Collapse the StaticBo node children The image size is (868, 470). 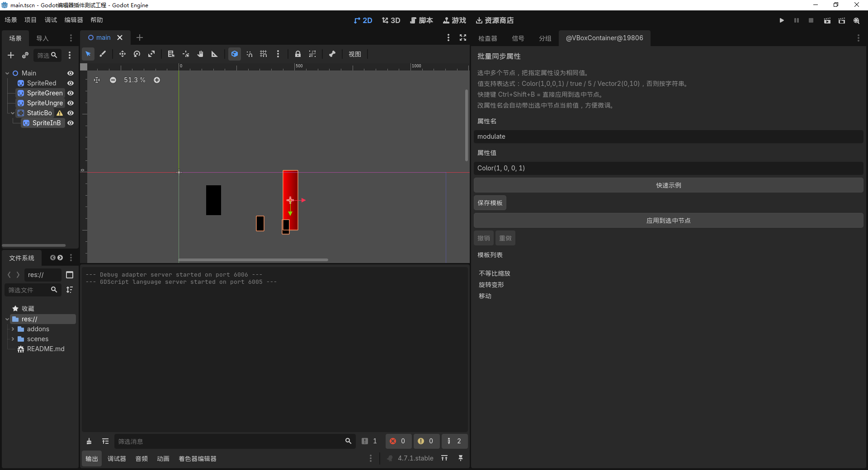pyautogui.click(x=13, y=113)
